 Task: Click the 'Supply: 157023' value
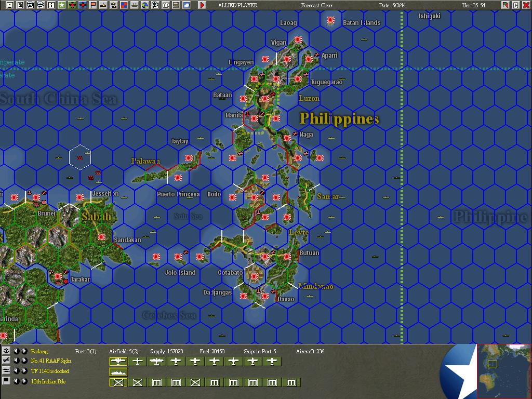tap(167, 351)
